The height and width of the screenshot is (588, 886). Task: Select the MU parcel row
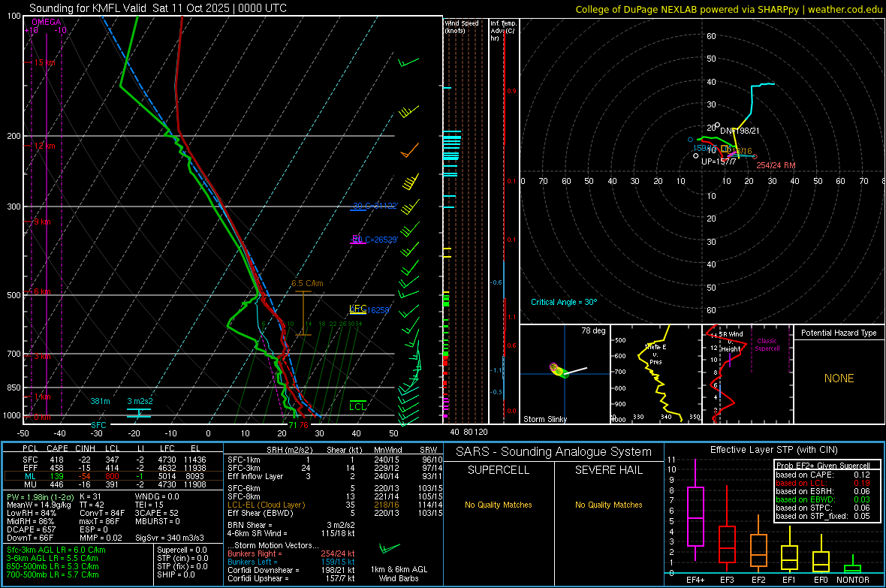pos(113,484)
